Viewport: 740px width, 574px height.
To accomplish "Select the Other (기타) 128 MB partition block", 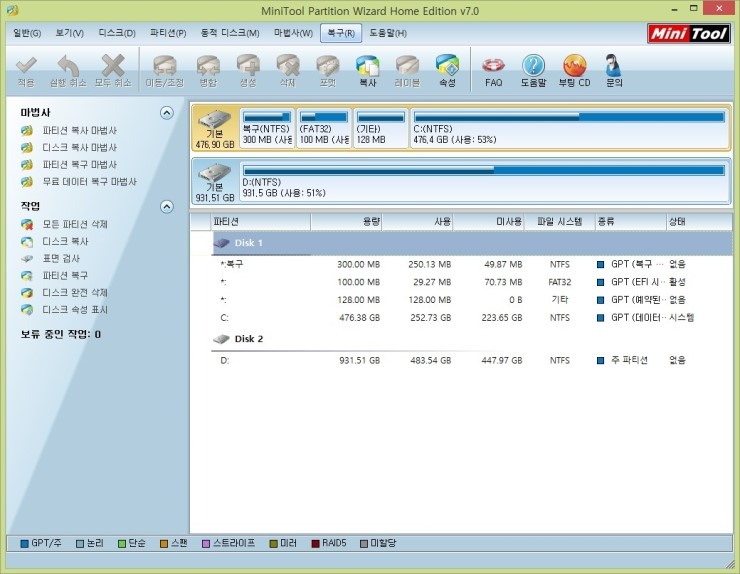I will [380, 128].
